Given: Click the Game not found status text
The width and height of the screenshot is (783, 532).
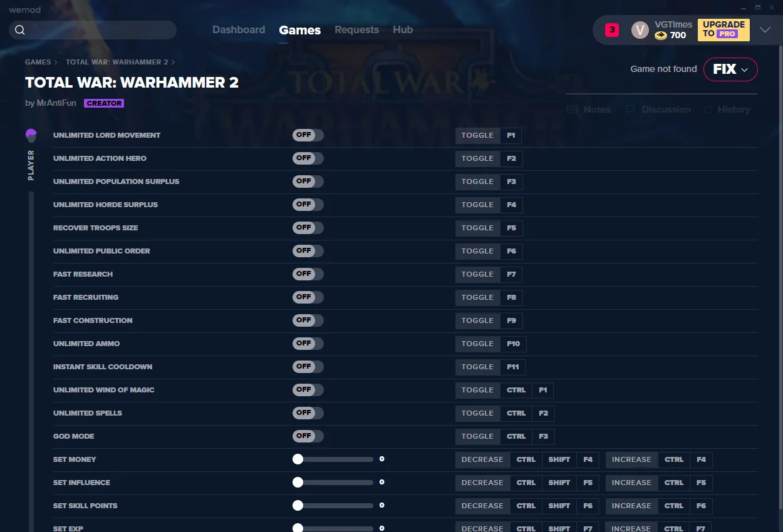Looking at the screenshot, I should 663,69.
